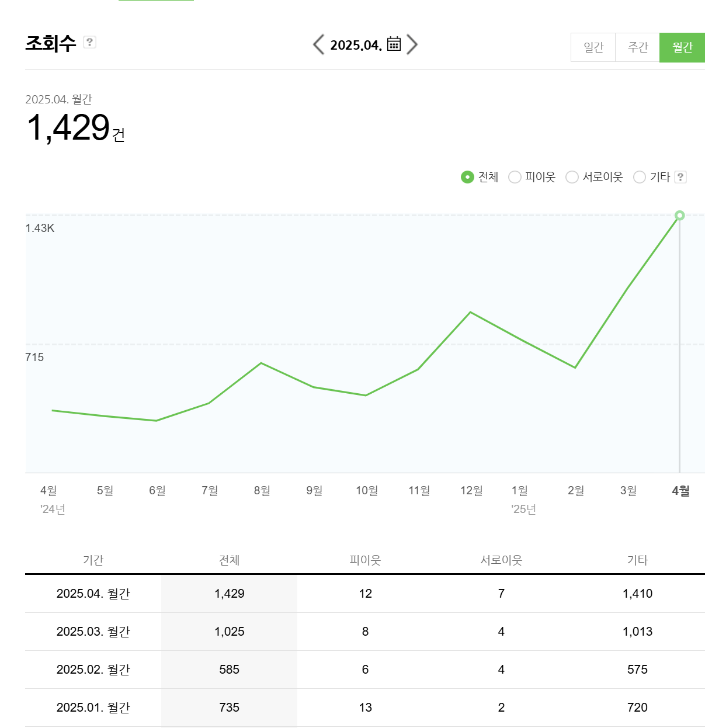
Task: Click the December peak on the chart
Action: pyautogui.click(x=471, y=312)
